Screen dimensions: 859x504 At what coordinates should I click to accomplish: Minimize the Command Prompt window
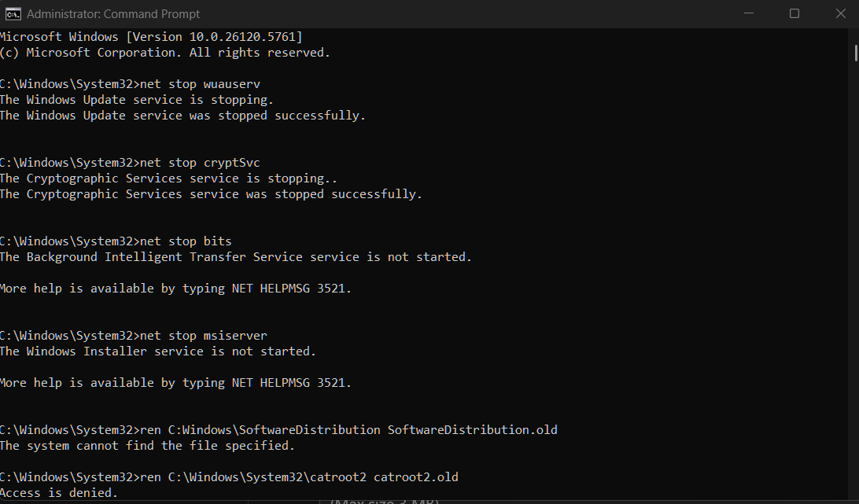[747, 13]
